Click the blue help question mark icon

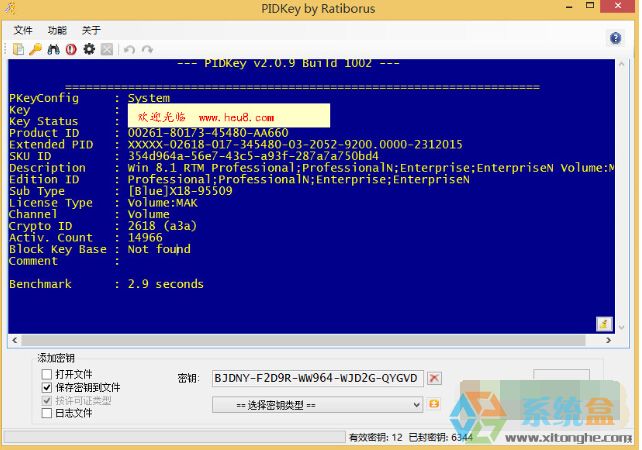point(615,38)
